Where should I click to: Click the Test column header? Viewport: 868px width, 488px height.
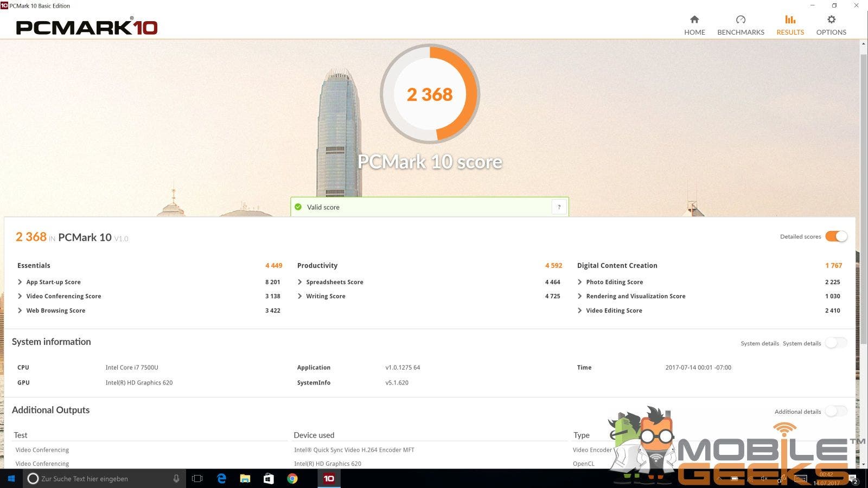coord(21,435)
